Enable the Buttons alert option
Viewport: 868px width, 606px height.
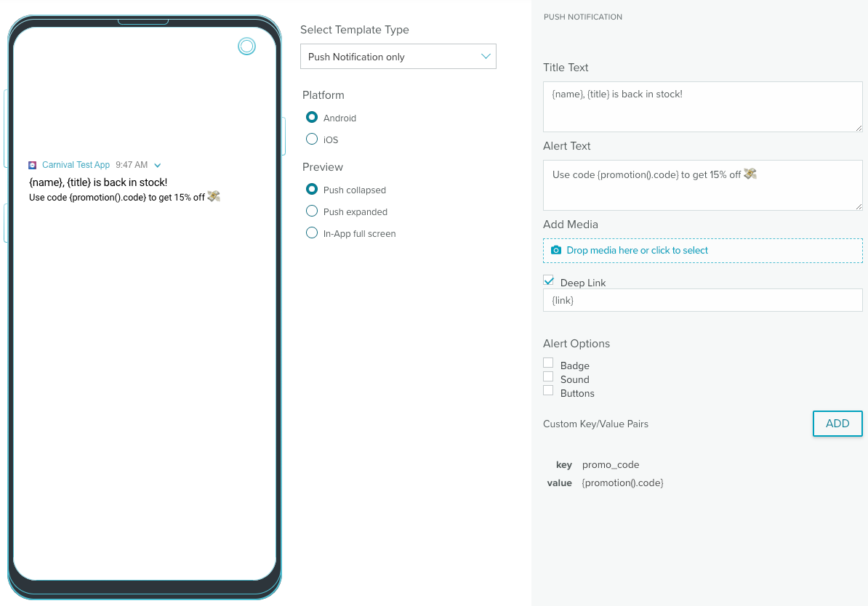coord(548,390)
